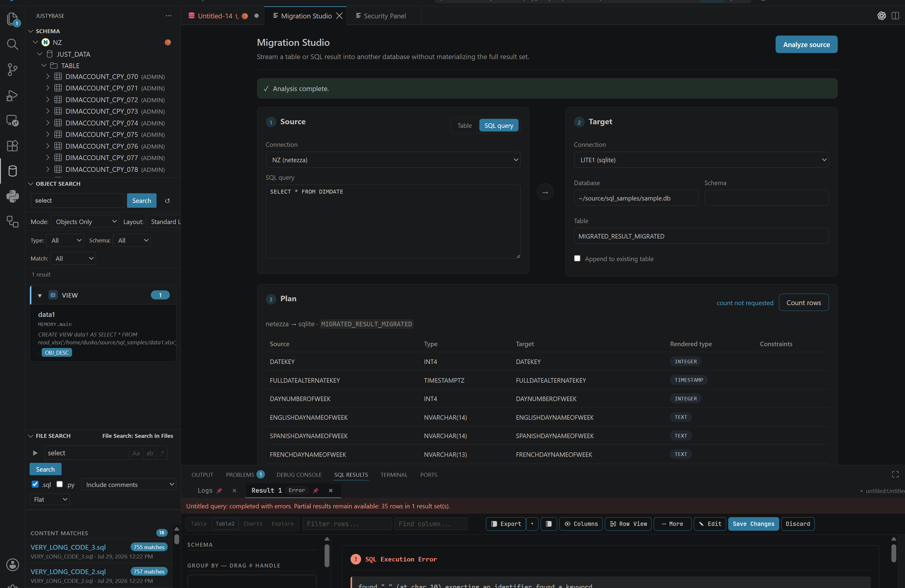Toggle regex .* search option
The width and height of the screenshot is (905, 588).
[x=162, y=453]
